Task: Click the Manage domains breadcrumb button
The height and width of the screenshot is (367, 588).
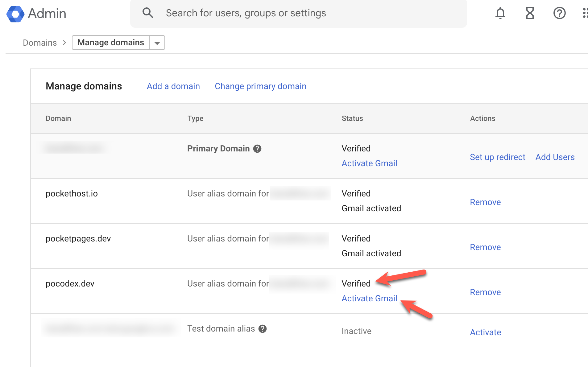Action: tap(111, 43)
